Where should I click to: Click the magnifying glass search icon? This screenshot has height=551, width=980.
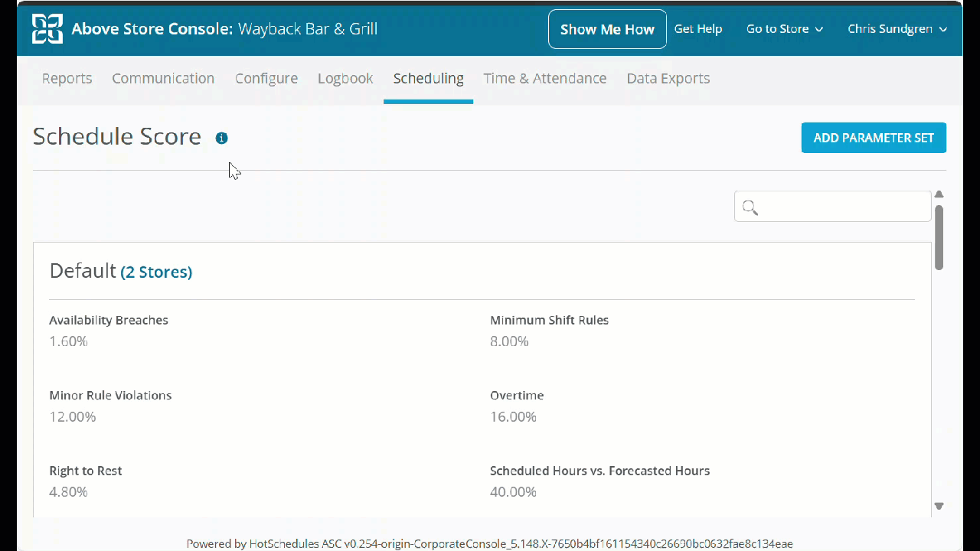[750, 207]
